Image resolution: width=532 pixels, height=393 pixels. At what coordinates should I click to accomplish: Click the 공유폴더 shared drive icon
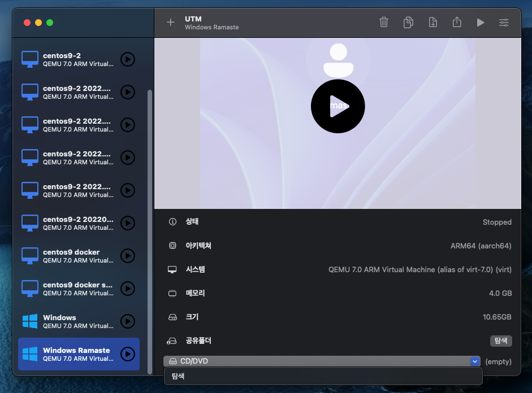(172, 341)
